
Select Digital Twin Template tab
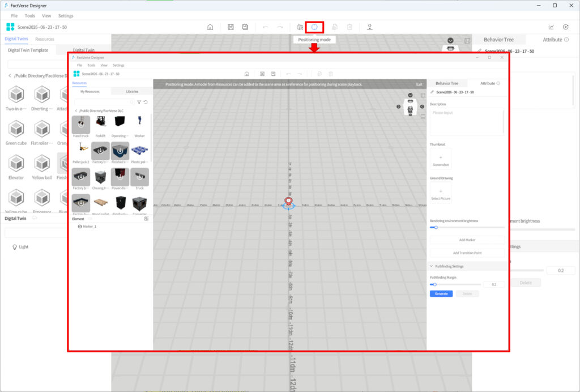coord(28,50)
